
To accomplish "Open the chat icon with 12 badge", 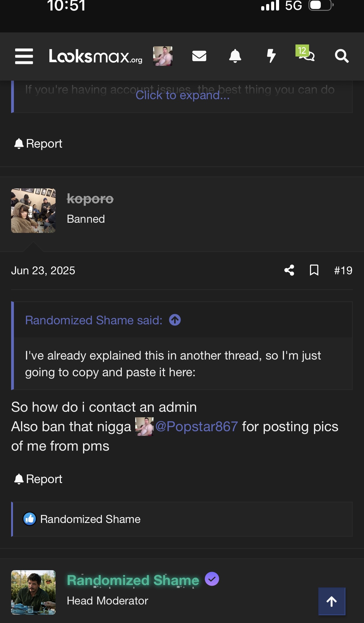I will pos(305,54).
